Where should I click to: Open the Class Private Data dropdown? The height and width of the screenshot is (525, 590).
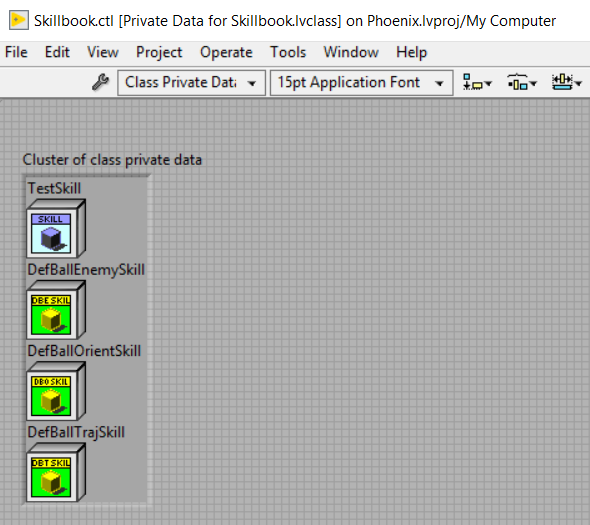click(x=192, y=83)
